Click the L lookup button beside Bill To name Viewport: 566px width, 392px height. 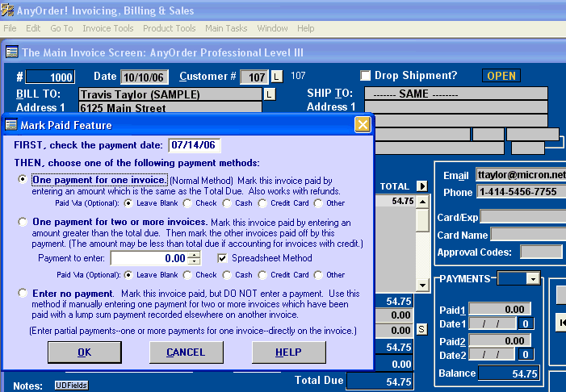[270, 94]
